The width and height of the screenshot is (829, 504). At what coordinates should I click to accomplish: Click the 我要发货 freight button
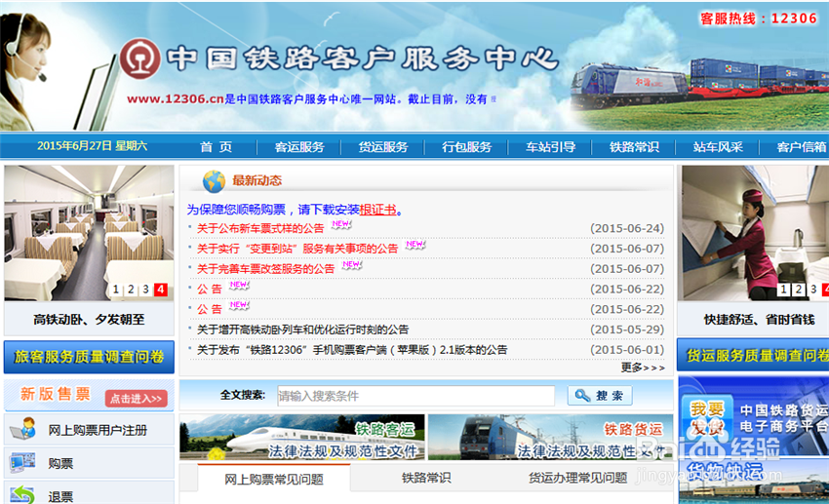(707, 417)
